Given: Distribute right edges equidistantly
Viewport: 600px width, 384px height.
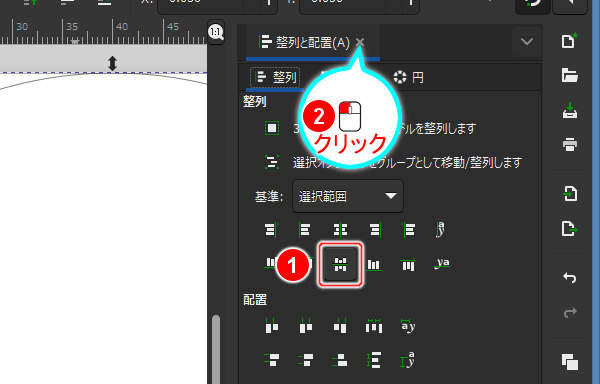Looking at the screenshot, I should pyautogui.click(x=340, y=326).
